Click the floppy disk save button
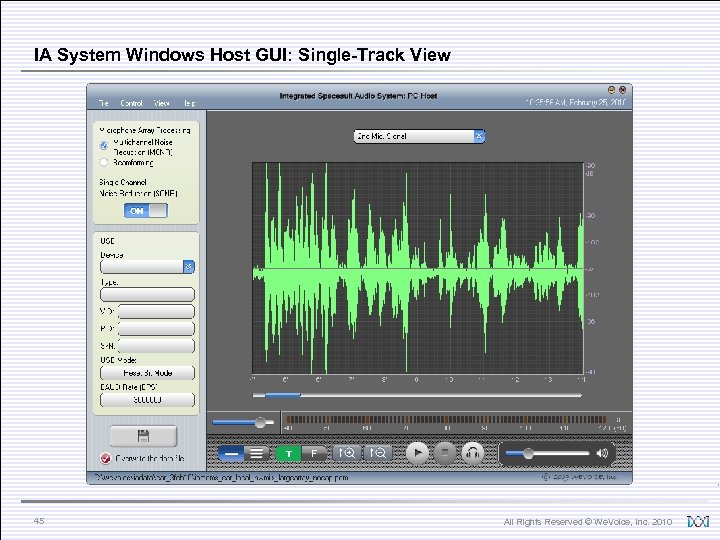 (x=143, y=436)
